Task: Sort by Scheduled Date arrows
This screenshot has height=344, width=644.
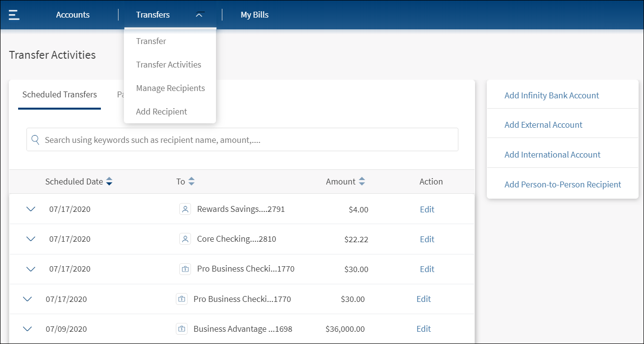Action: [109, 182]
